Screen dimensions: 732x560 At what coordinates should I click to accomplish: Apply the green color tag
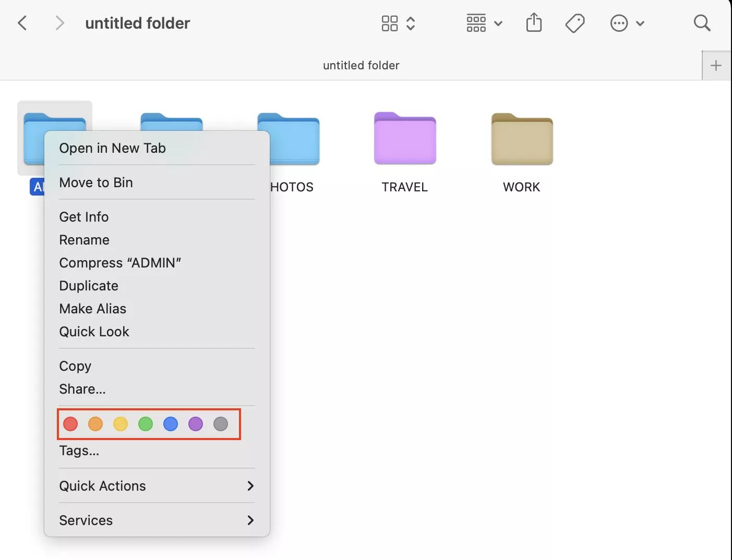click(x=146, y=424)
